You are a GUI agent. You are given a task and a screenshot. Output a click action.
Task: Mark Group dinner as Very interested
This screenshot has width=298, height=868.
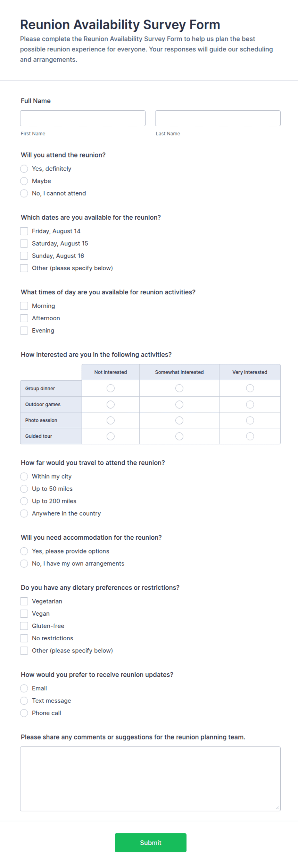coord(250,389)
